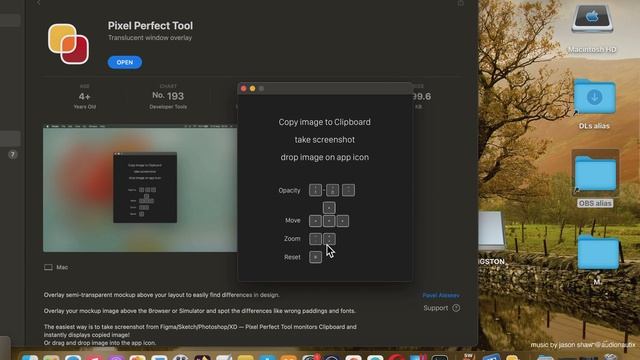640x360 pixels.
Task: Click the Mac platform icon below the screenshot
Action: (48, 267)
